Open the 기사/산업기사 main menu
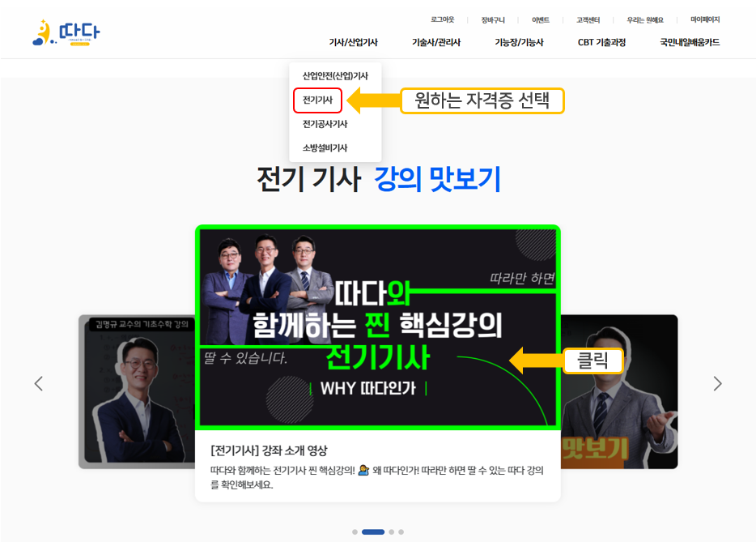Screen dimensions: 756x542 pos(354,42)
